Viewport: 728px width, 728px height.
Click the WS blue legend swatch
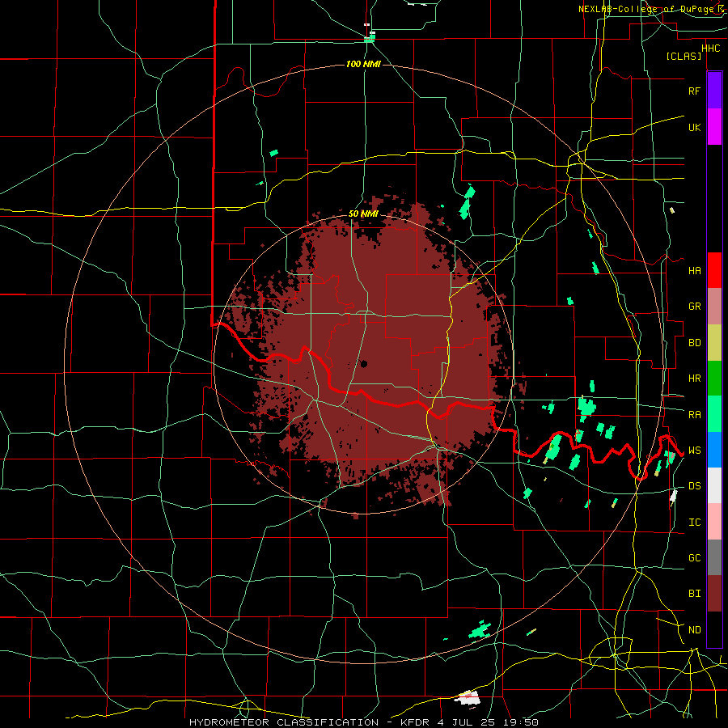pos(714,450)
